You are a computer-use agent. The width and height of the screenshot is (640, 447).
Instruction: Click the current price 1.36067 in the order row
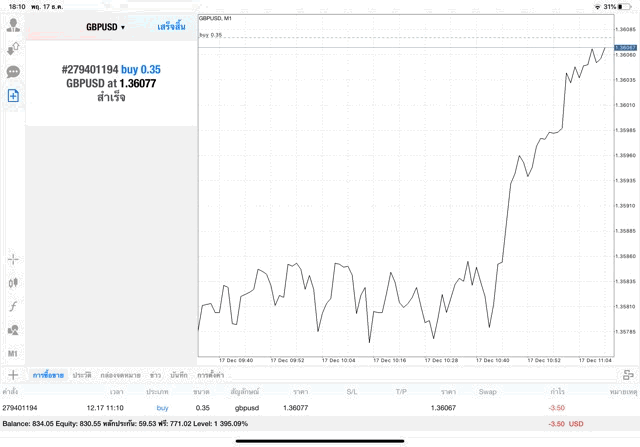[x=443, y=408]
